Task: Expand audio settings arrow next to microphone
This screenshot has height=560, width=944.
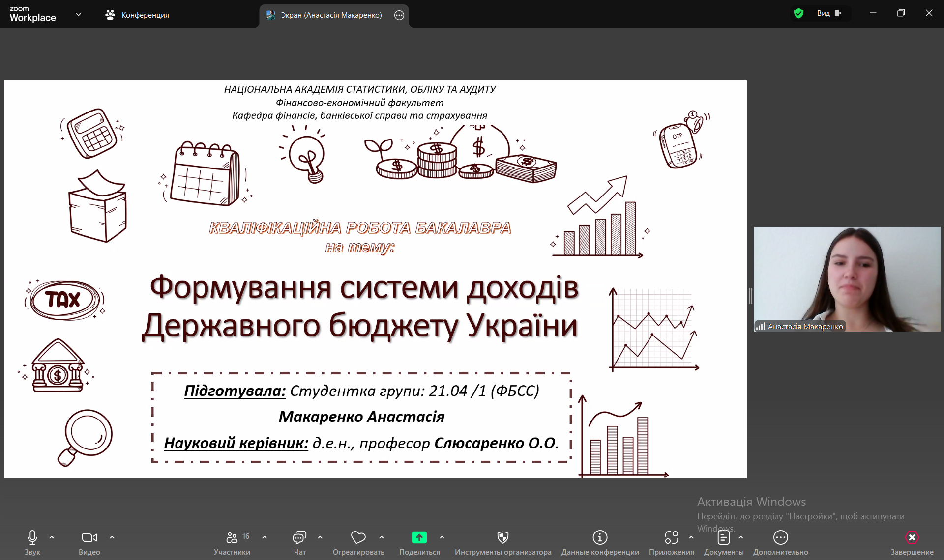Action: coord(52,537)
